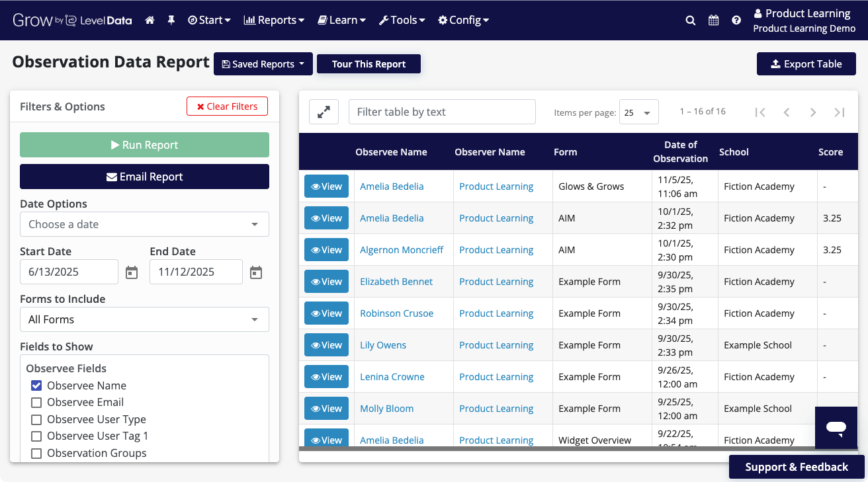Enable Observation Groups field
Viewport: 868px width, 482px height.
pyautogui.click(x=36, y=454)
